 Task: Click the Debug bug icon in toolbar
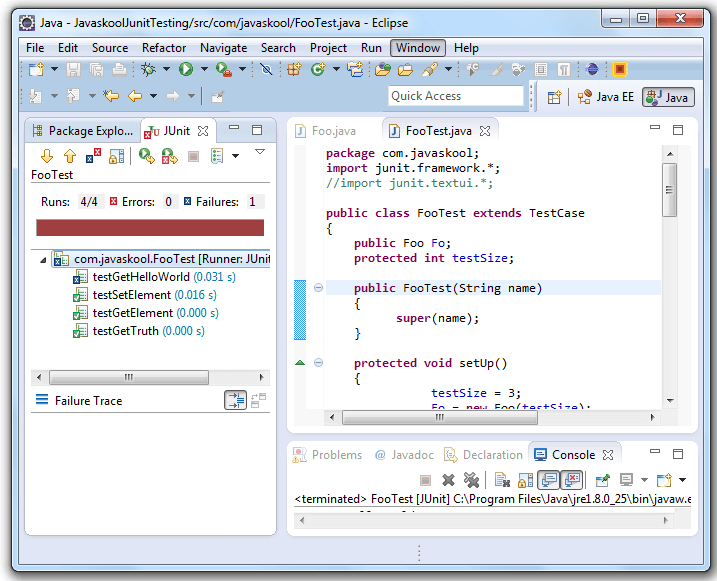coord(148,69)
